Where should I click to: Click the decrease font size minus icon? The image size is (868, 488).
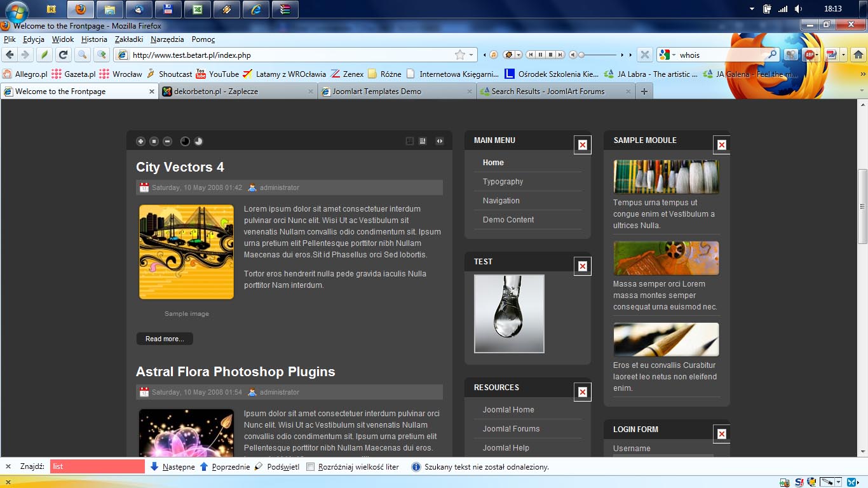click(x=167, y=141)
